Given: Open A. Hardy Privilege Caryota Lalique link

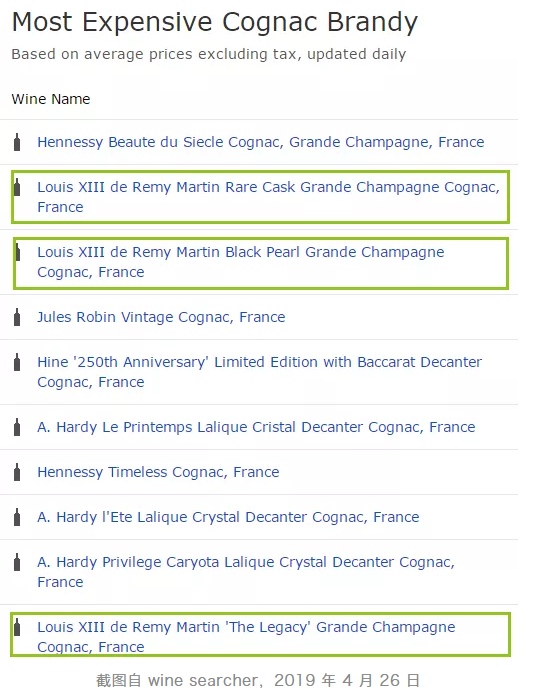Looking at the screenshot, I should (246, 572).
